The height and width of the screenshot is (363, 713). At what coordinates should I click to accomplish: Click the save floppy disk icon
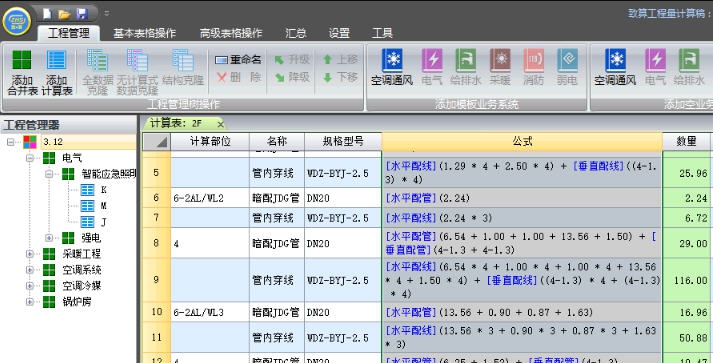[x=82, y=14]
